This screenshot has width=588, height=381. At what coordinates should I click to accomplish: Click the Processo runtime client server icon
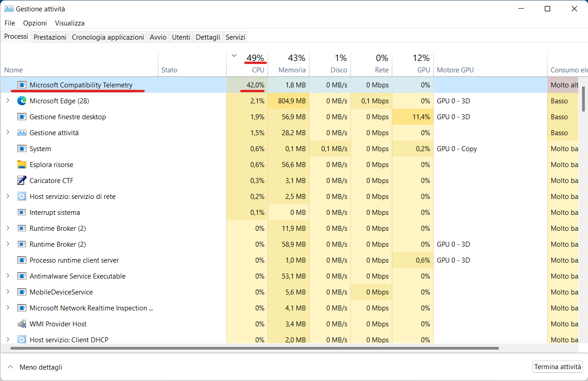[21, 260]
